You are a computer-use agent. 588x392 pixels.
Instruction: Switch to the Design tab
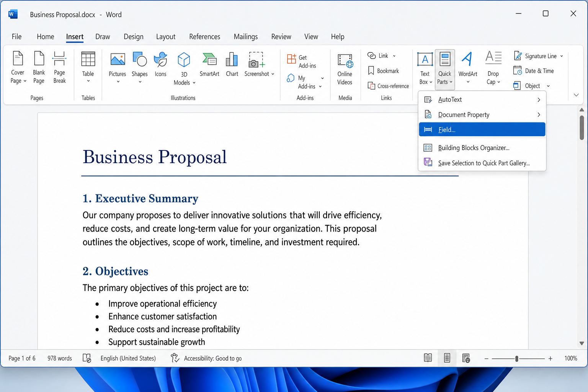click(x=134, y=37)
